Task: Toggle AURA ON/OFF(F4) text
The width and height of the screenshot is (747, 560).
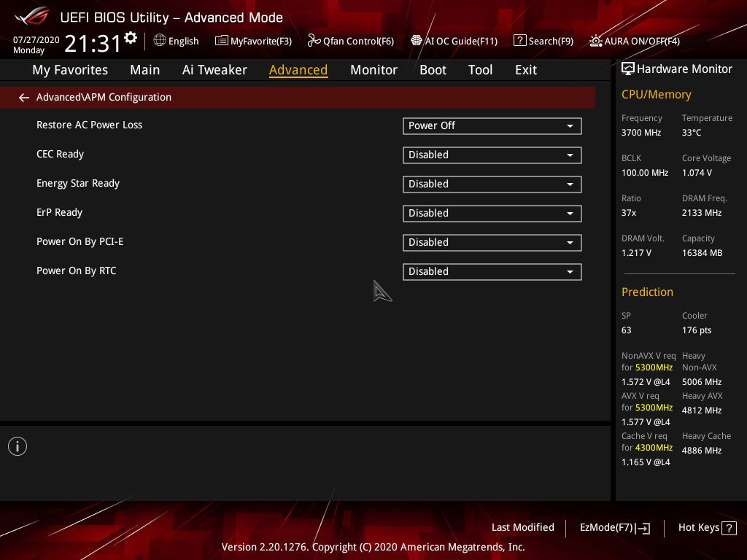Action: [642, 41]
